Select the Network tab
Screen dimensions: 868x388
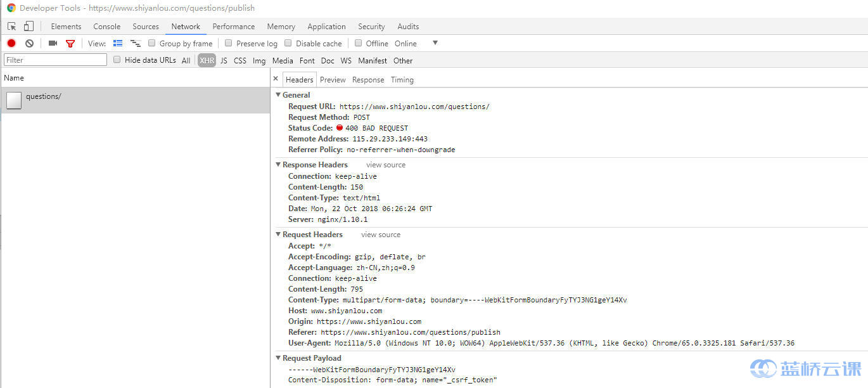point(186,27)
